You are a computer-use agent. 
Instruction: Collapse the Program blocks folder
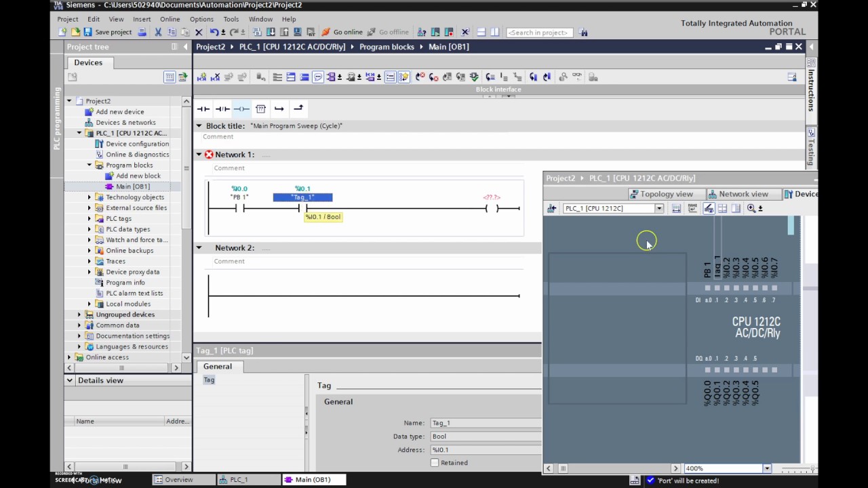click(90, 165)
